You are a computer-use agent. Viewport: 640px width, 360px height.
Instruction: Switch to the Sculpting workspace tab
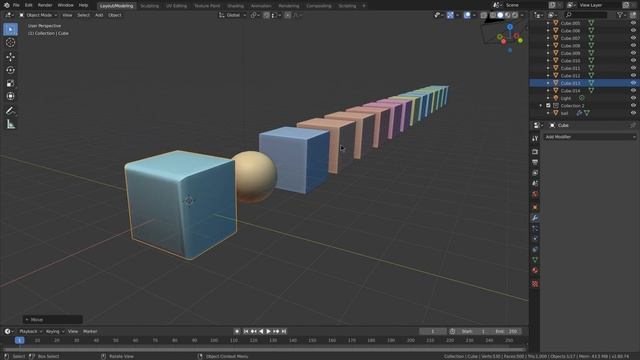(149, 6)
